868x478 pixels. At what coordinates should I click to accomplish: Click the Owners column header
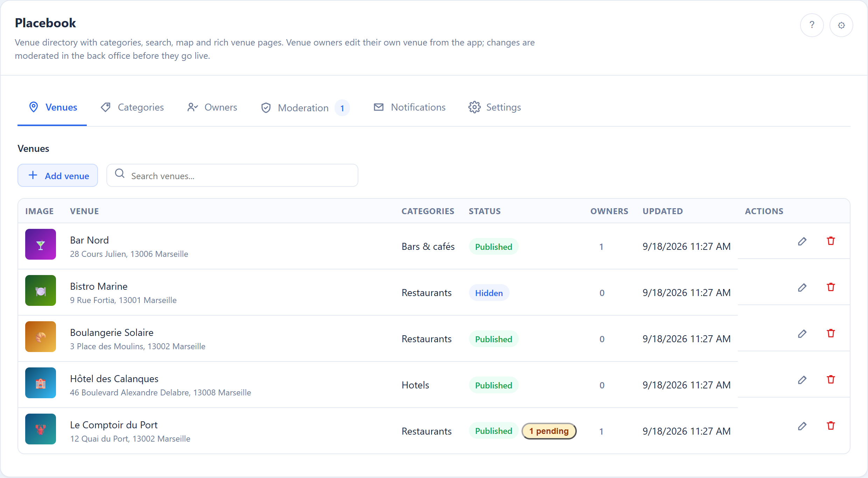coord(609,211)
